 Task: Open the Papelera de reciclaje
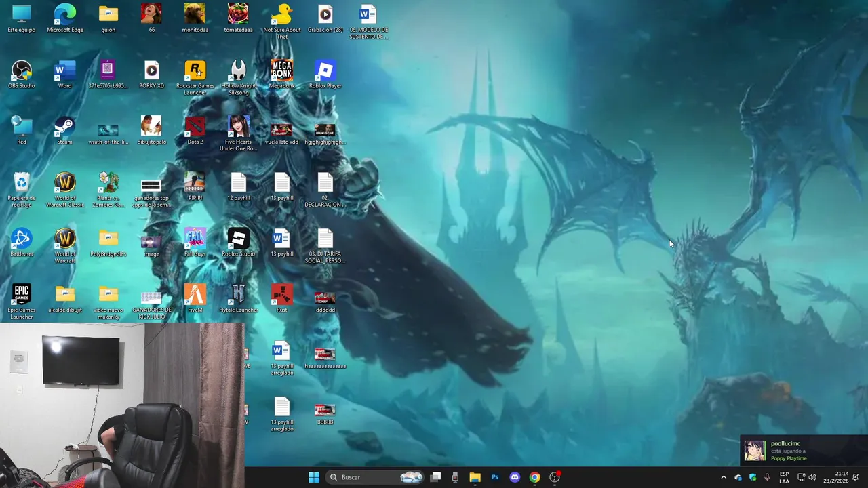(22, 190)
